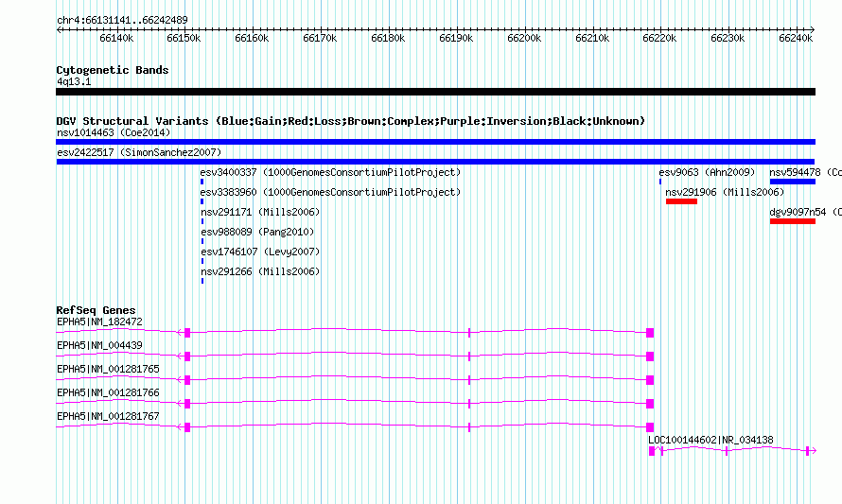
Task: Click the 66240k ruler position
Action: tap(796, 38)
